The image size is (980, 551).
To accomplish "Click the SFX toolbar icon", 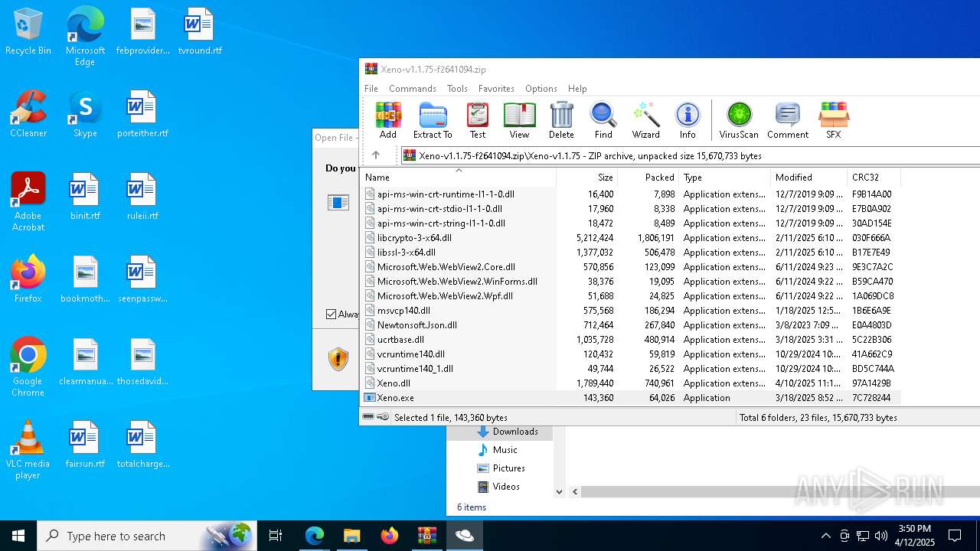I will 834,121.
